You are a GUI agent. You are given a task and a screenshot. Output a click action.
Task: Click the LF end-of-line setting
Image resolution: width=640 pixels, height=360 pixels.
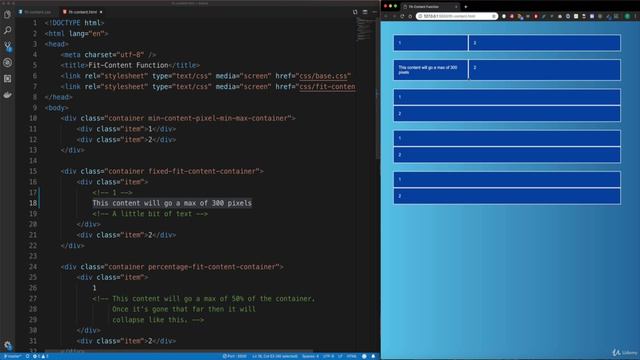coord(340,356)
